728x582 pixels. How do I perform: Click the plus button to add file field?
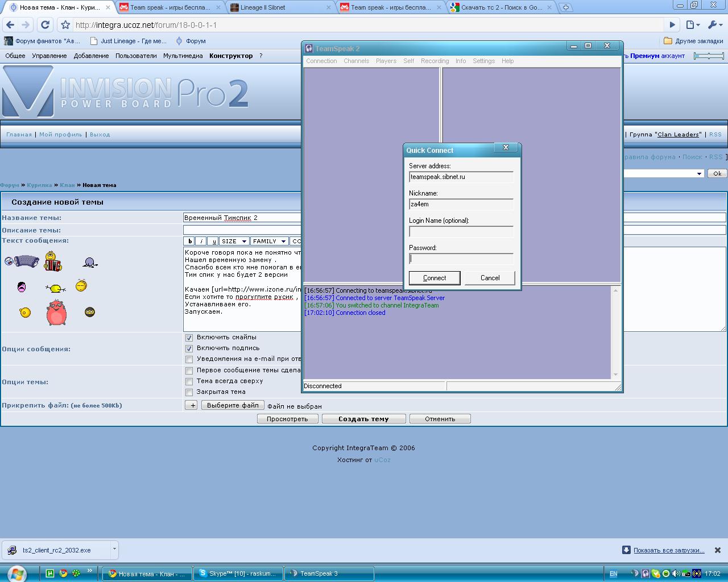pyautogui.click(x=192, y=405)
